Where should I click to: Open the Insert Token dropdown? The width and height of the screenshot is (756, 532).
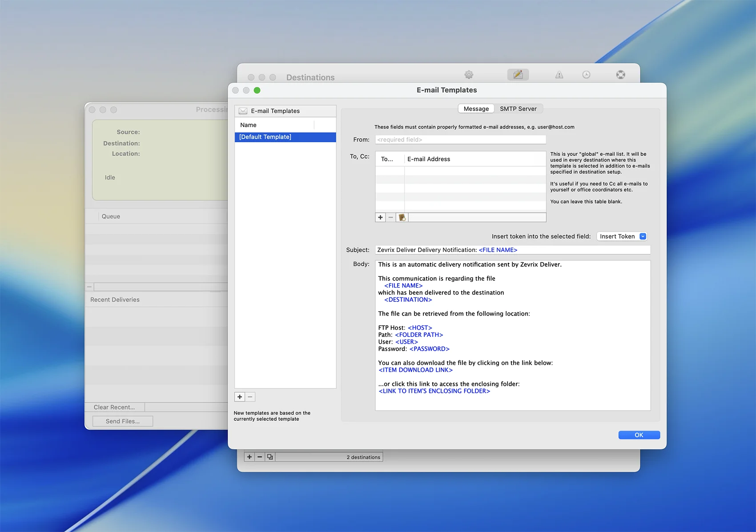(x=622, y=236)
